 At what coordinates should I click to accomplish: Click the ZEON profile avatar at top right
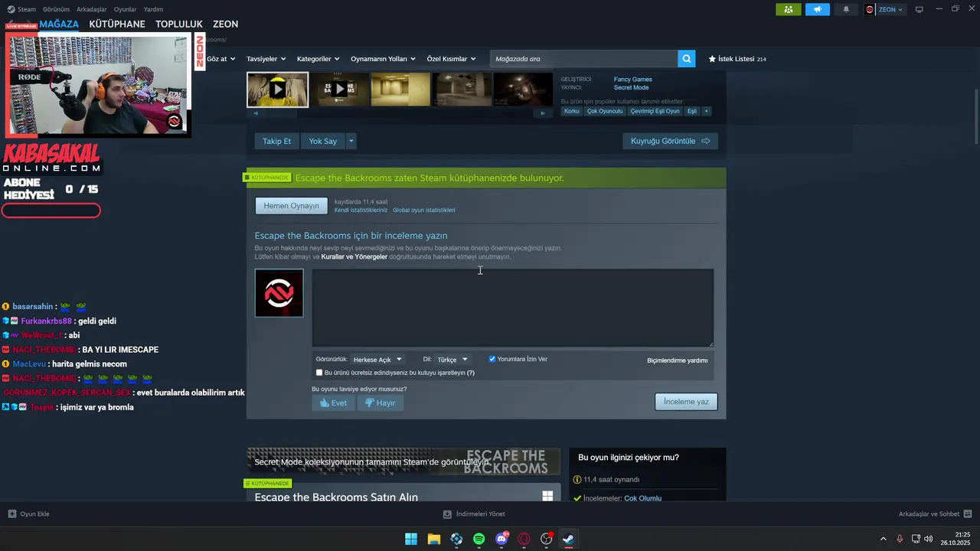click(870, 9)
